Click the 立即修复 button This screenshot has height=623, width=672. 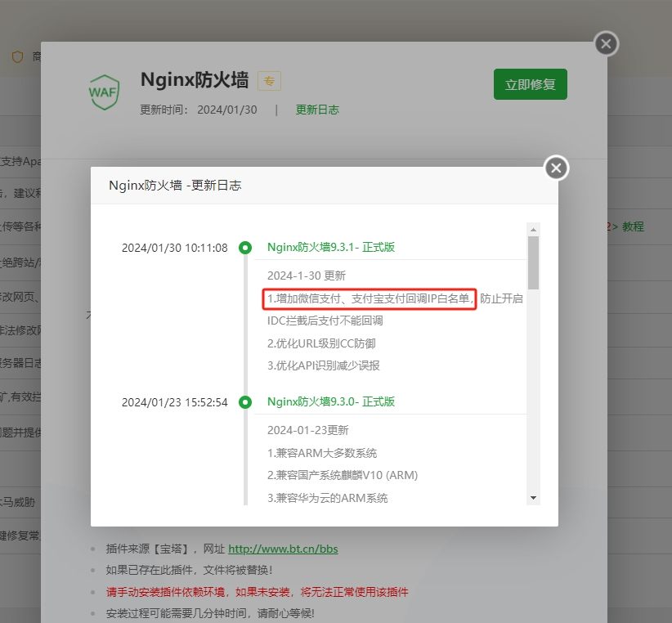(x=530, y=84)
